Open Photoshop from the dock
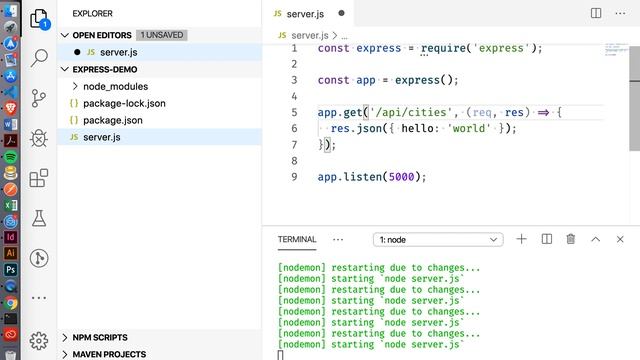Image resolution: width=640 pixels, height=360 pixels. (11, 269)
